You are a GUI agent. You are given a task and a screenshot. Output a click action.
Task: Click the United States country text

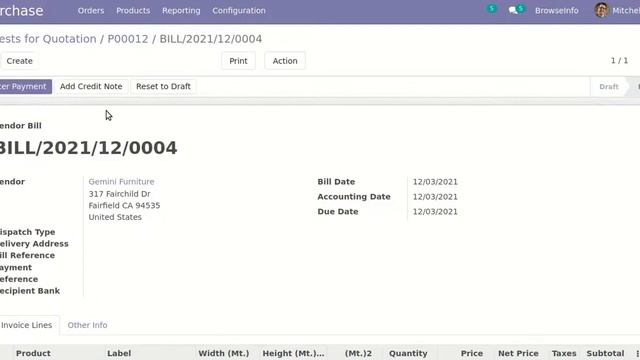115,217
